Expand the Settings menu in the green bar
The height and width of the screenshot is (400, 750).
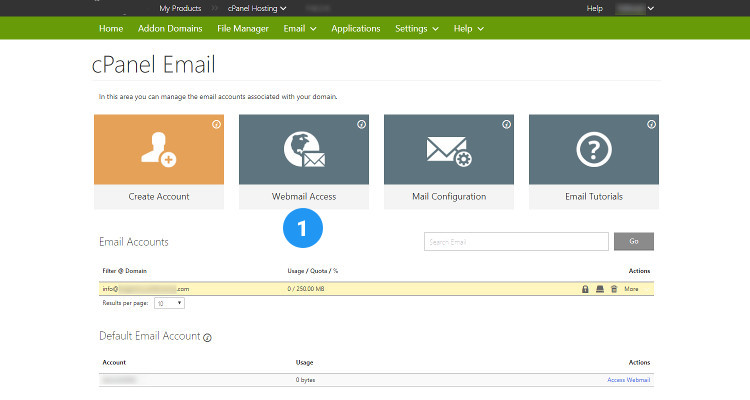point(417,29)
